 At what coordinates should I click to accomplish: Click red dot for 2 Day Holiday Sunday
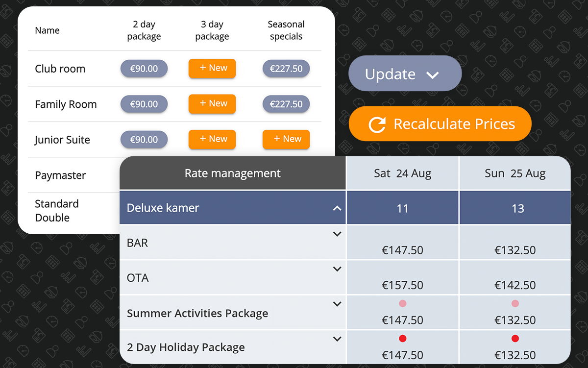[515, 339]
